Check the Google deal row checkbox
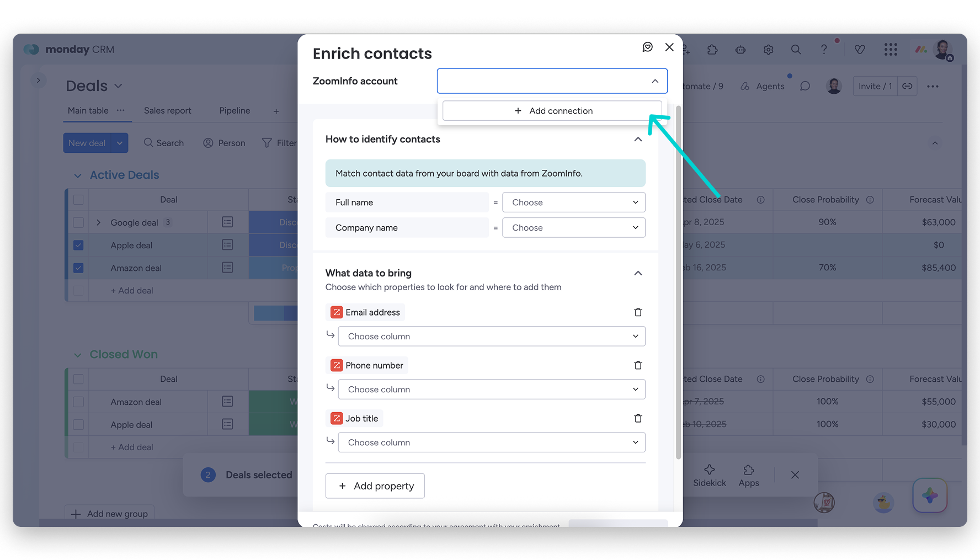Image resolution: width=980 pixels, height=560 pixels. (x=78, y=222)
